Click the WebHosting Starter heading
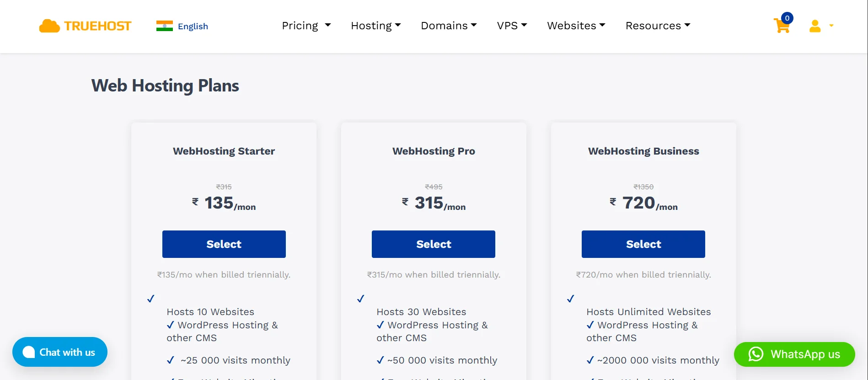The width and height of the screenshot is (868, 380). (x=224, y=151)
